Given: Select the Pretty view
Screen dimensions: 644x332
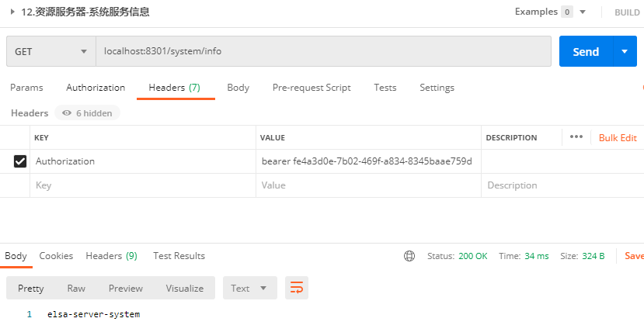Looking at the screenshot, I should point(31,289).
